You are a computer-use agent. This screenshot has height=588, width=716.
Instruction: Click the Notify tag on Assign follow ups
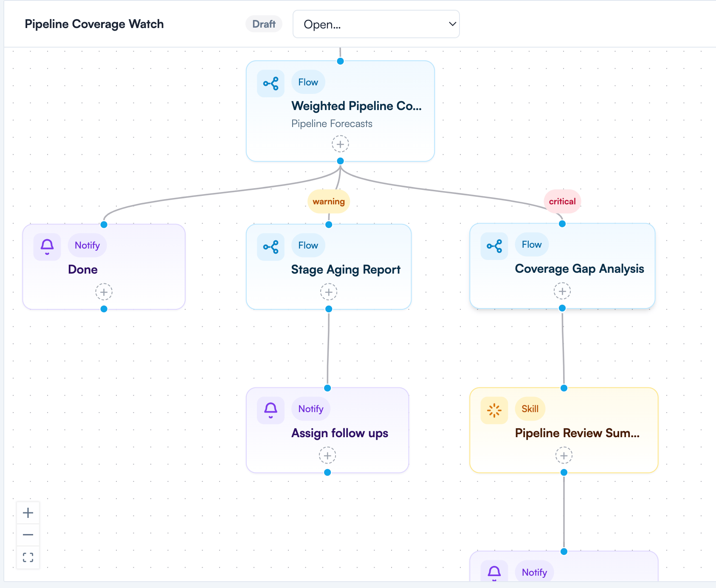(x=311, y=409)
